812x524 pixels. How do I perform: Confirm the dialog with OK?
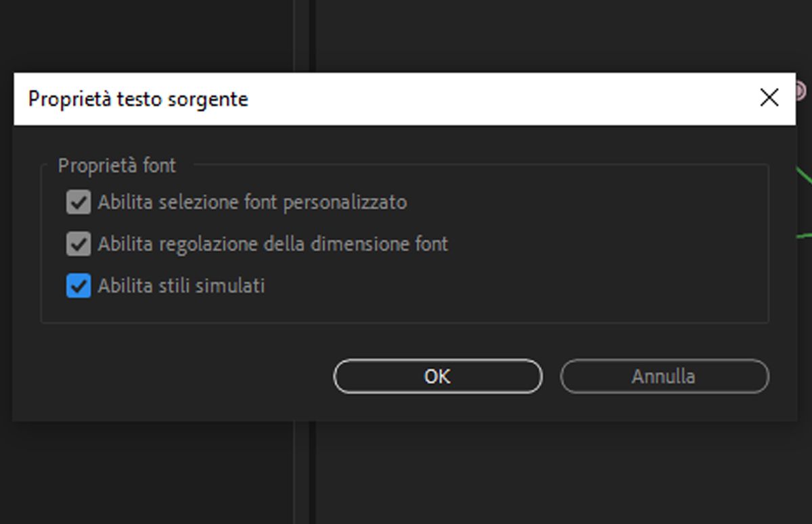click(437, 377)
